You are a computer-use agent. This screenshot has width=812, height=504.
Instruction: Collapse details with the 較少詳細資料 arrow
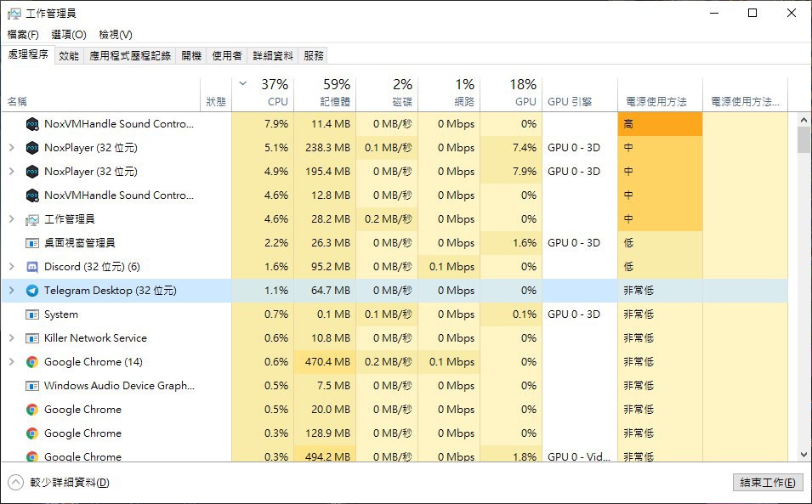(x=15, y=482)
